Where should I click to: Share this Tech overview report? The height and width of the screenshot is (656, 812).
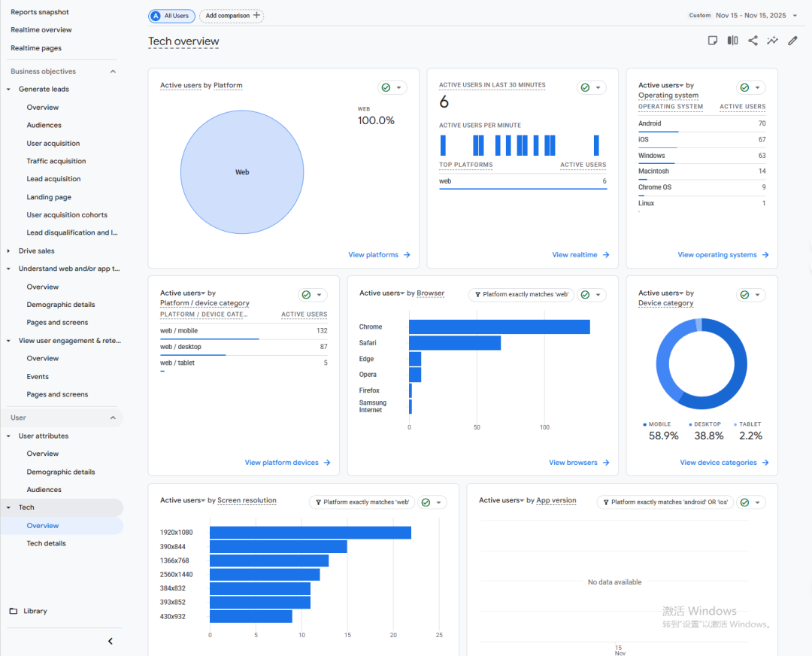pyautogui.click(x=753, y=41)
